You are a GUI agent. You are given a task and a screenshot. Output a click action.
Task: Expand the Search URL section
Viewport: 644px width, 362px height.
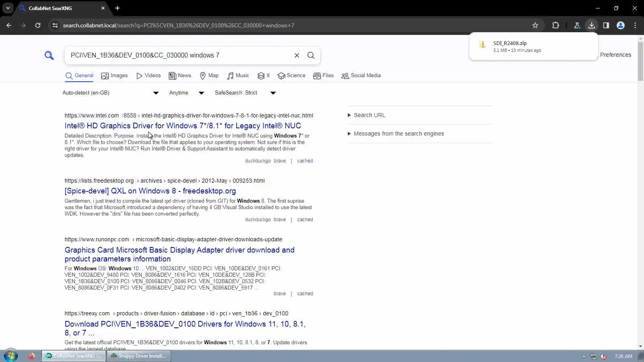366,115
